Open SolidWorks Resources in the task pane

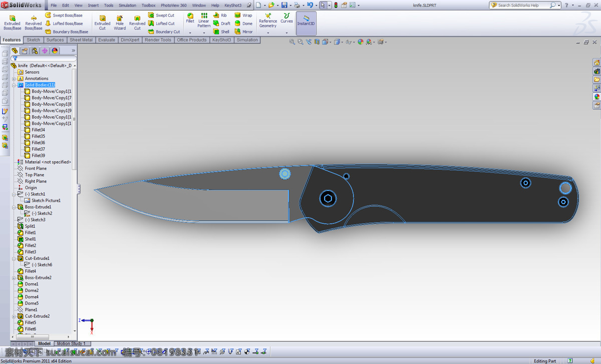pos(597,63)
